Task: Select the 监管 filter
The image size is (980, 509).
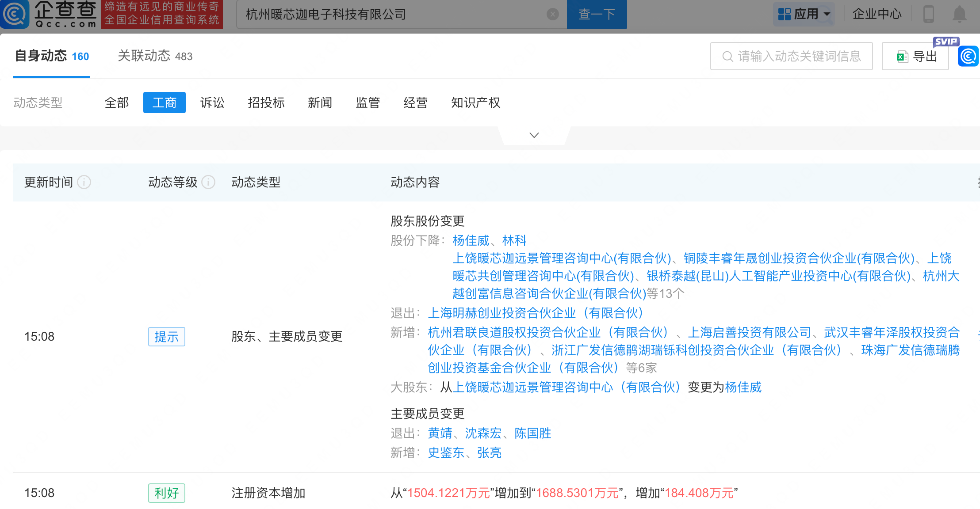Action: click(368, 103)
